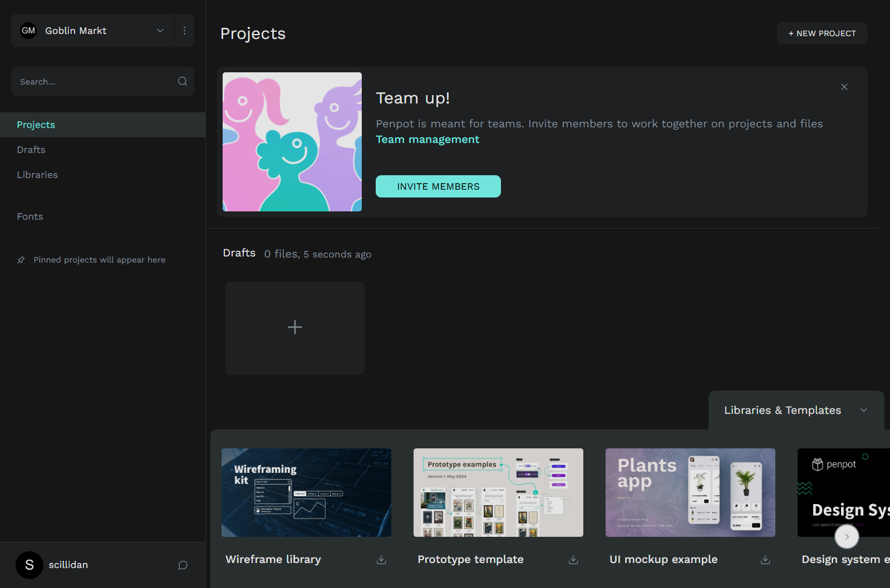Click the scillidan profile avatar
The image size is (890, 588).
29,565
